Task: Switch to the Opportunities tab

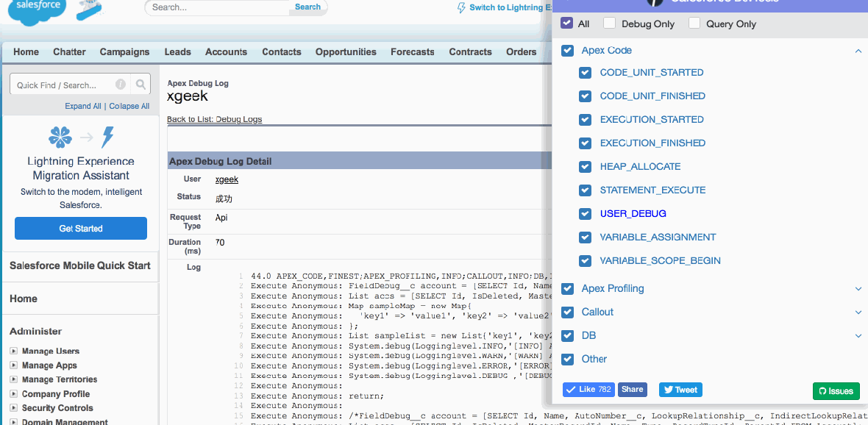Action: (346, 51)
